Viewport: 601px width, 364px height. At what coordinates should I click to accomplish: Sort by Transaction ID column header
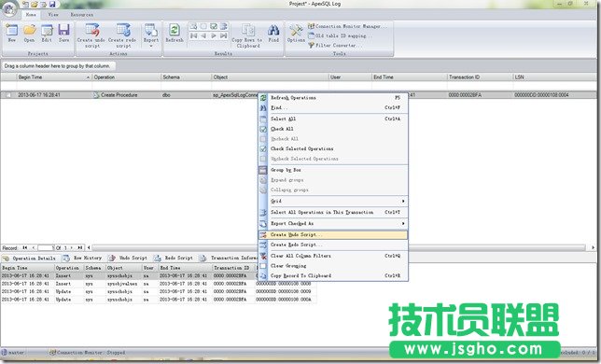tap(480, 77)
